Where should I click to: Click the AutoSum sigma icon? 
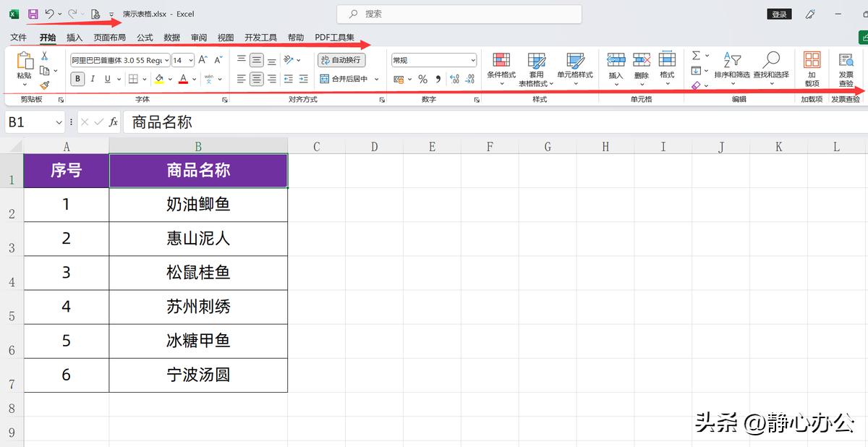pos(697,55)
